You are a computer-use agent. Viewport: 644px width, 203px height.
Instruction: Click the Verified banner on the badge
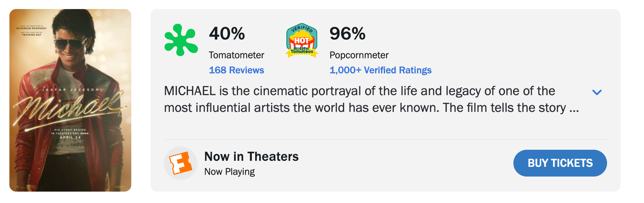(x=302, y=28)
